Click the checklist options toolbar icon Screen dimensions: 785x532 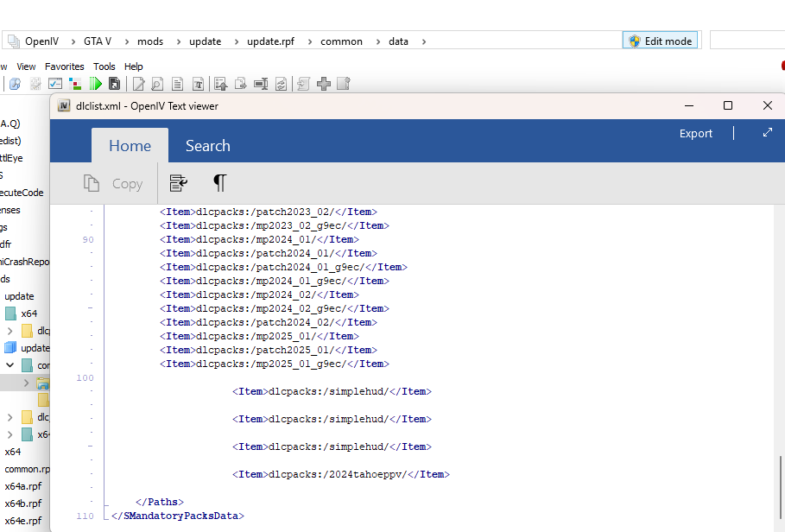55,84
